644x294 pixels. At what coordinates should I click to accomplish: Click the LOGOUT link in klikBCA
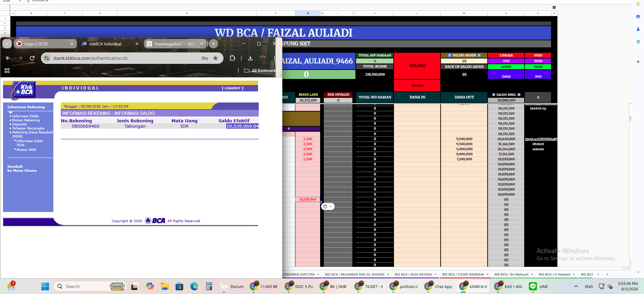pyautogui.click(x=233, y=88)
